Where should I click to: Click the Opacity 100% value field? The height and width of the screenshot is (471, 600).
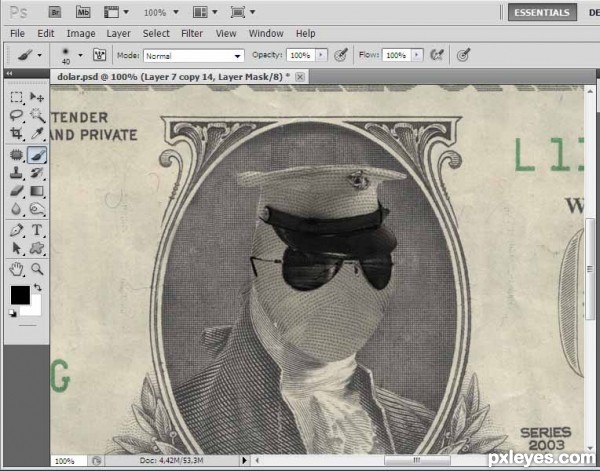click(x=301, y=55)
